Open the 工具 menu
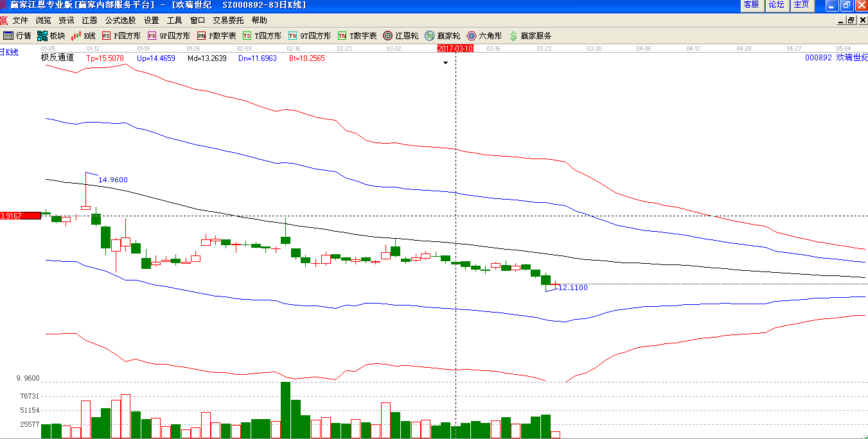 (x=175, y=21)
